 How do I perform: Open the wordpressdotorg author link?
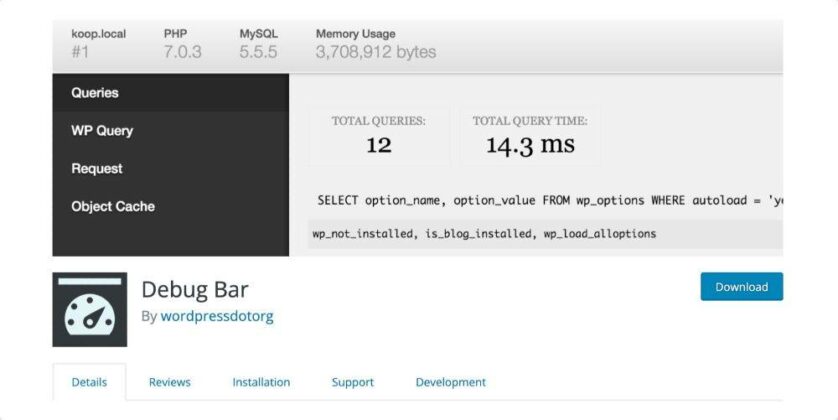pos(216,316)
